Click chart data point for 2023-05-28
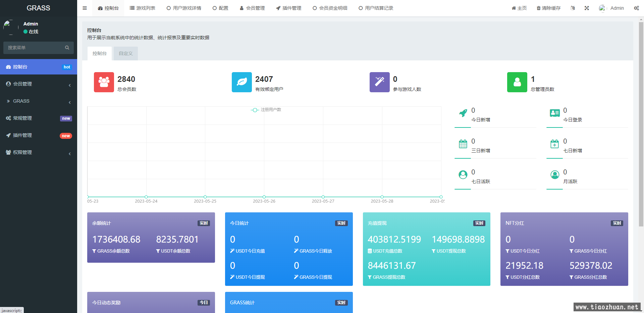The image size is (644, 313). pyautogui.click(x=382, y=197)
